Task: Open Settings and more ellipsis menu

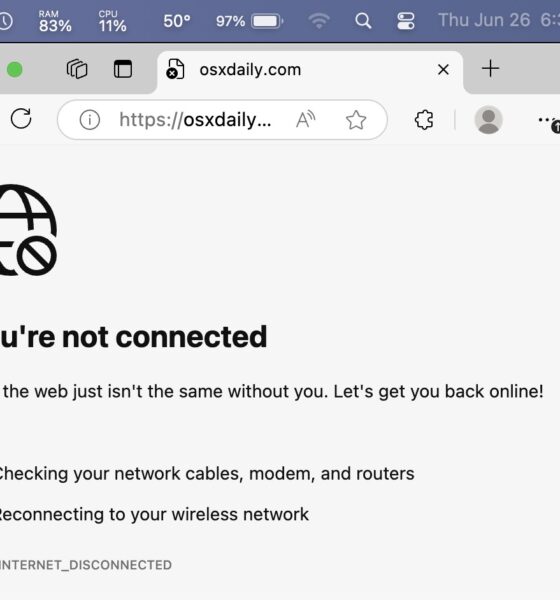Action: coord(548,120)
